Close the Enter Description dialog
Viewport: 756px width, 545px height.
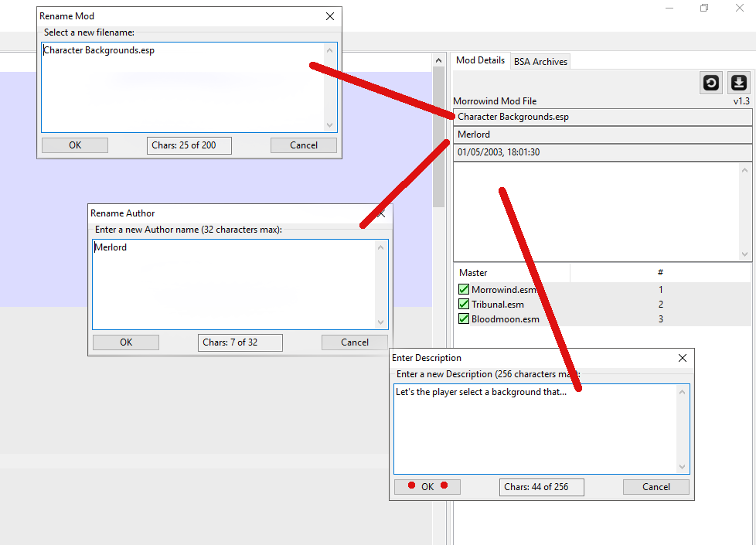682,358
